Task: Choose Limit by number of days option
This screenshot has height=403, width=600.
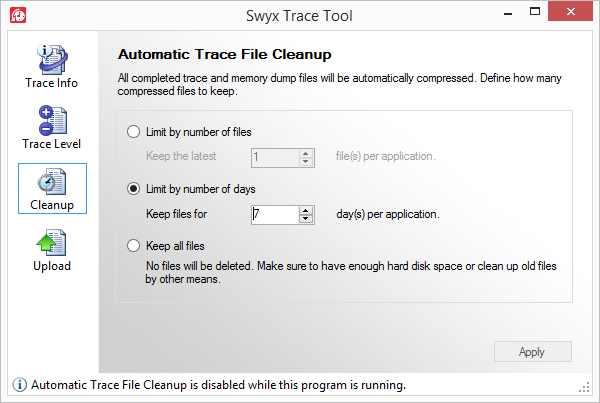Action: coord(134,189)
